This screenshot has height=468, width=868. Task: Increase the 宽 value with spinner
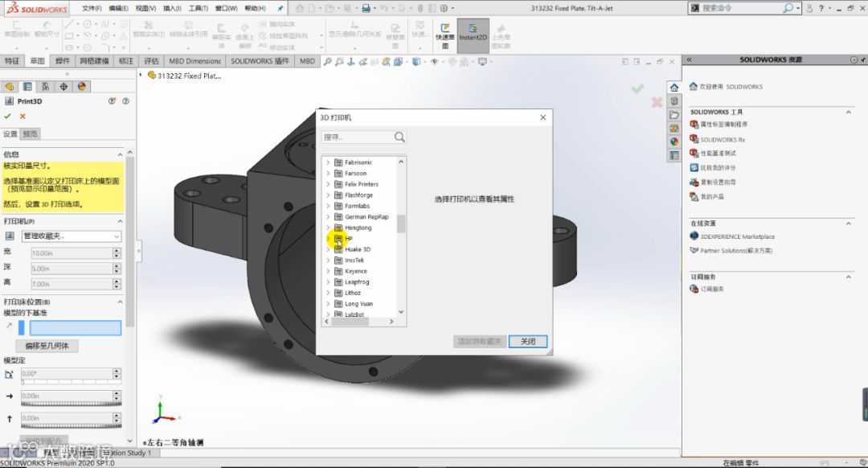[117, 251]
